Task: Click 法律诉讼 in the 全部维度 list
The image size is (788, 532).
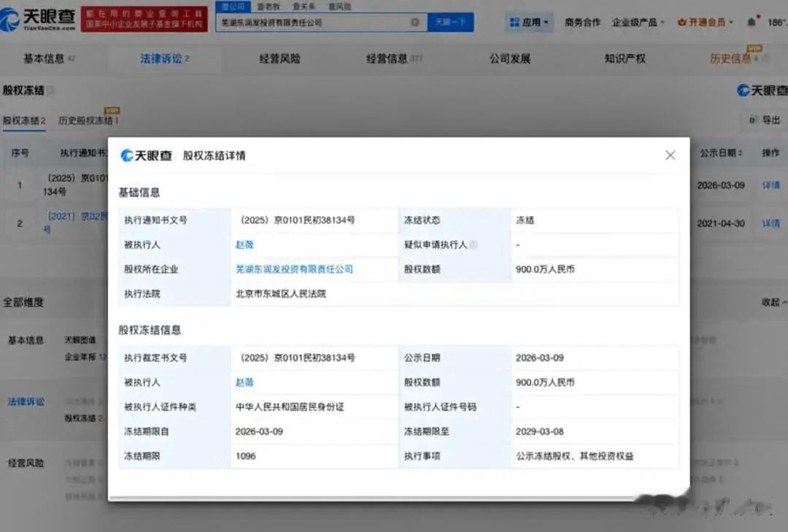Action: coord(26,402)
